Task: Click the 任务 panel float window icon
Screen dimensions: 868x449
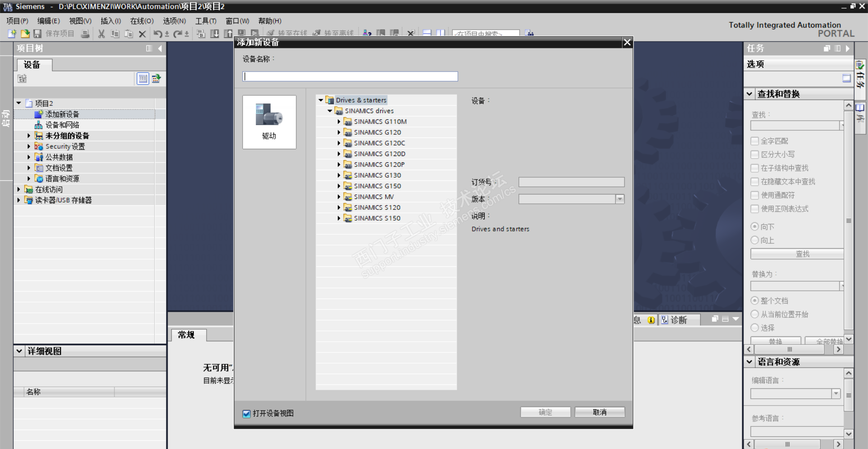Action: tap(827, 48)
